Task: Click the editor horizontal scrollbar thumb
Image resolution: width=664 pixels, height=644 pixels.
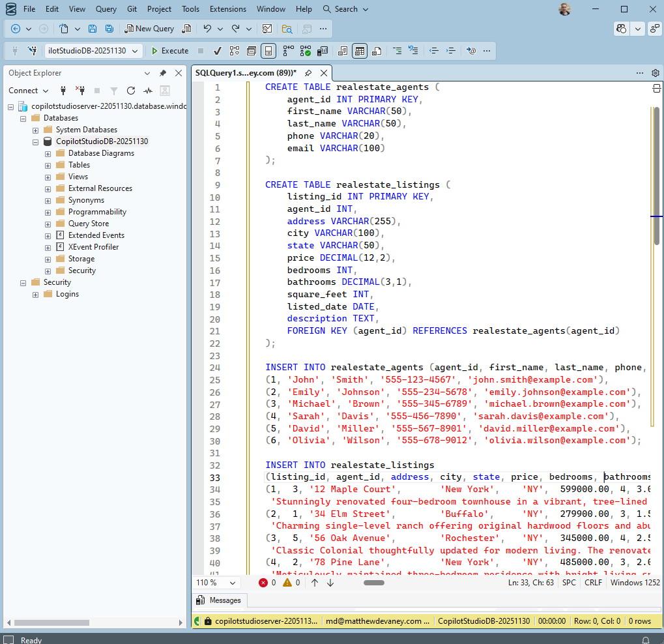Action: coord(374,583)
